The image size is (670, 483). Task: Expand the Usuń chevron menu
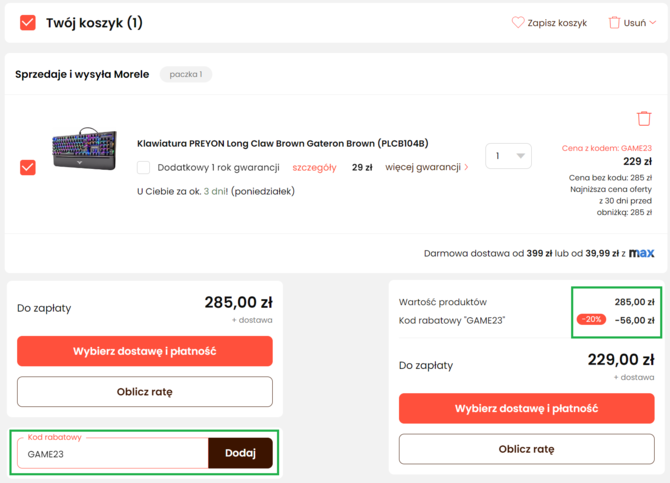click(x=652, y=23)
